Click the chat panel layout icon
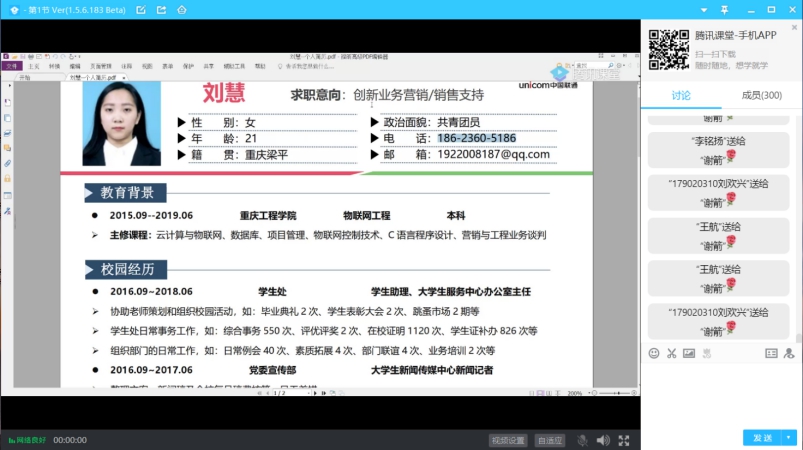The image size is (803, 450). pos(771,353)
